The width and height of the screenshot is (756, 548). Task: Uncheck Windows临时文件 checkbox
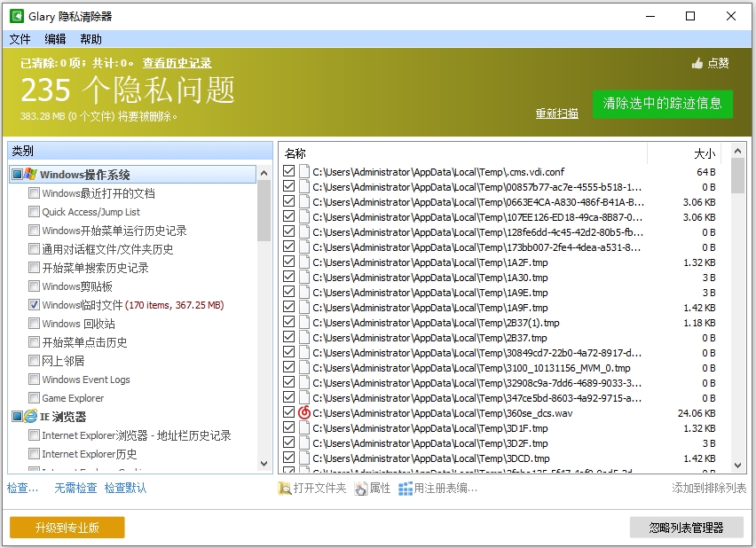click(34, 305)
